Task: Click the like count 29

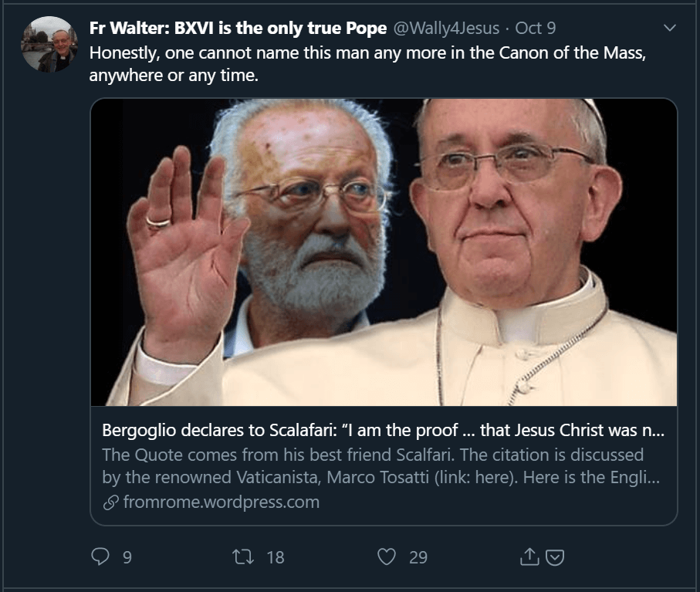Action: 418,557
